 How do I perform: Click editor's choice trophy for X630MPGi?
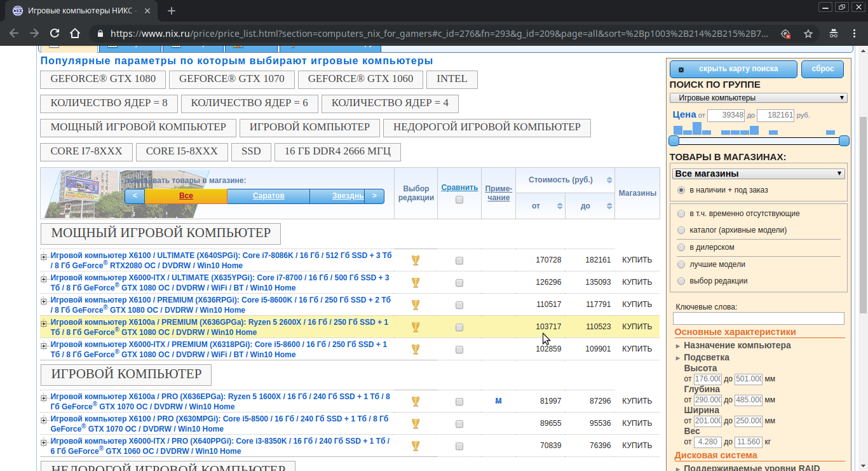click(x=416, y=423)
